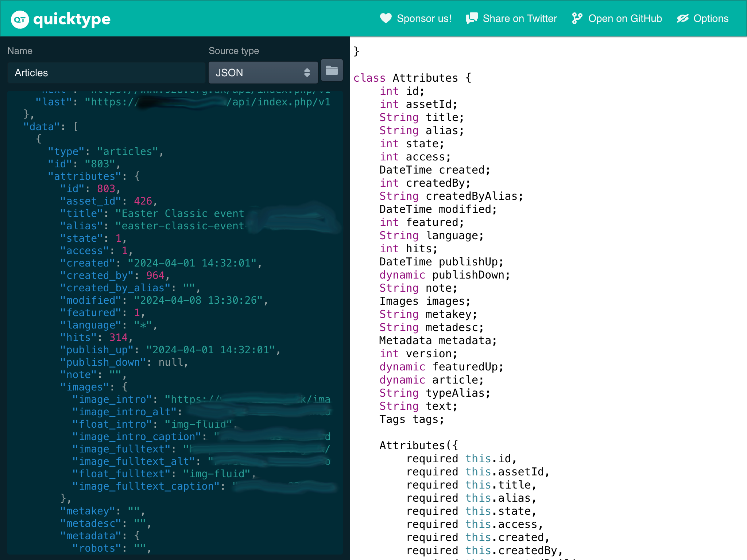Click the chat bubble Twitter share icon
This screenshot has height=560, width=747.
point(472,18)
